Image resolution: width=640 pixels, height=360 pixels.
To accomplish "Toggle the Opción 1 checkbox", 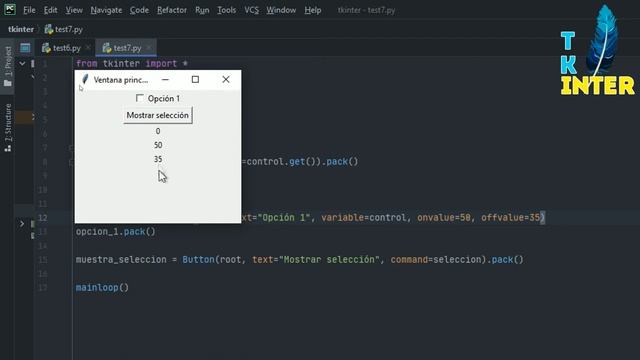I will [x=140, y=98].
